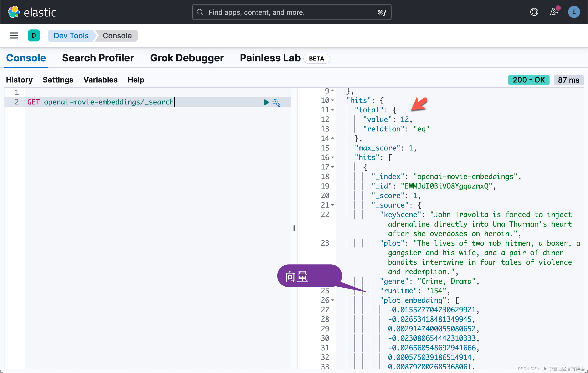Open the notifications icon with pink dot
This screenshot has width=588, height=373.
[x=554, y=12]
